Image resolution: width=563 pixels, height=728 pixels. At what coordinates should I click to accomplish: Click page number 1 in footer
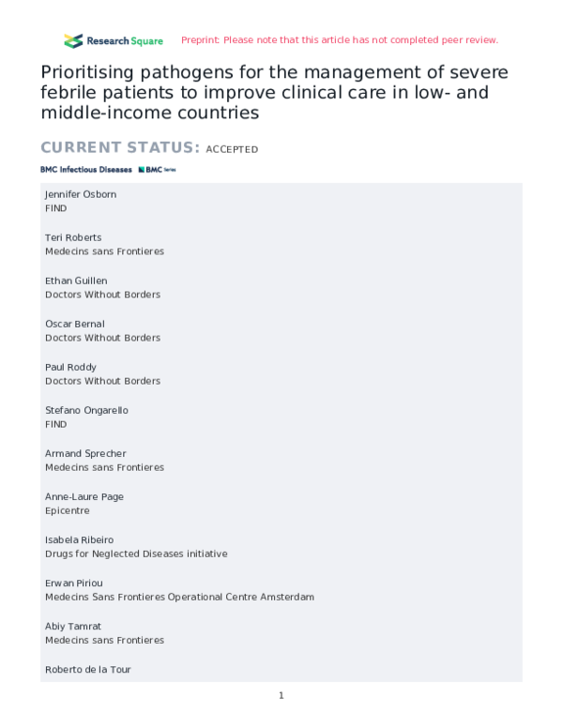(x=281, y=695)
